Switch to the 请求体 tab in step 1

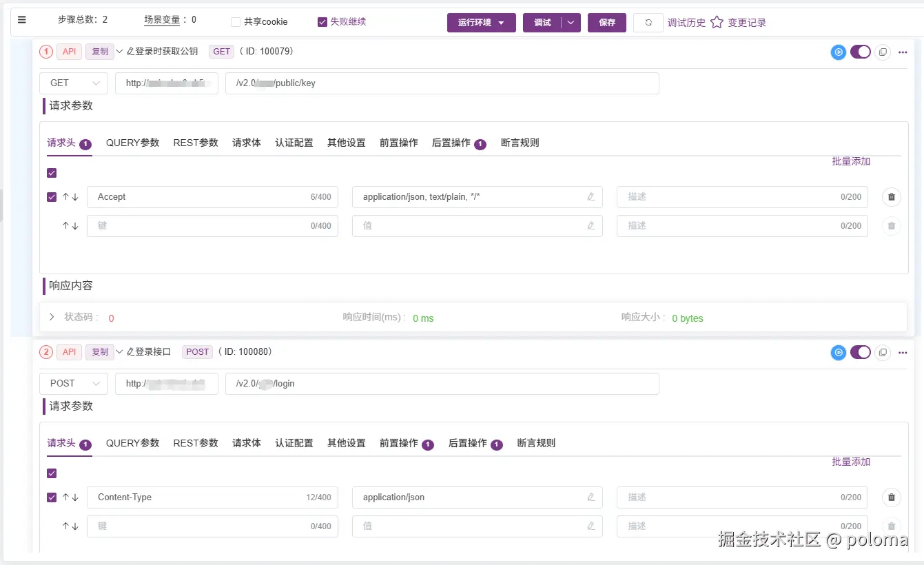coord(247,143)
